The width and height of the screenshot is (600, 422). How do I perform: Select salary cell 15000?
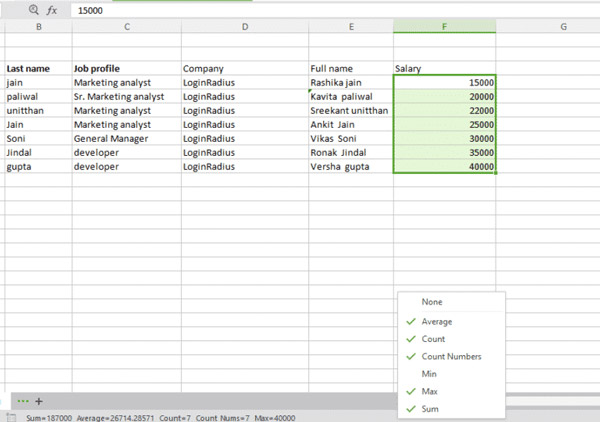pos(444,83)
